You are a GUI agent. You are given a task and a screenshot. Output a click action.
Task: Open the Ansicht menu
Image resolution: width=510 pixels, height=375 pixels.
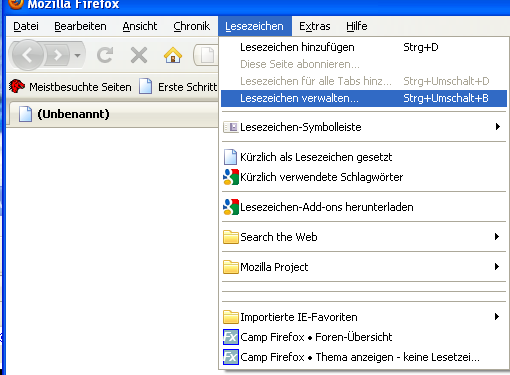point(140,26)
